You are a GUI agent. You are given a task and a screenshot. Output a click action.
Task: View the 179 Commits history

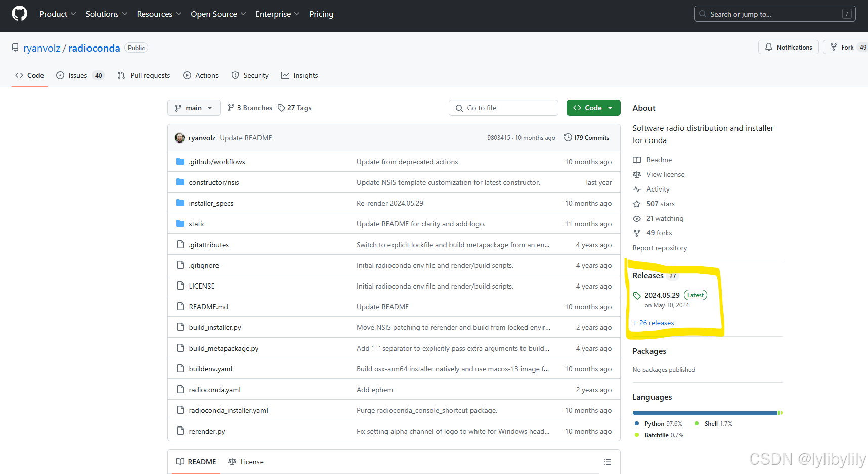coord(587,137)
